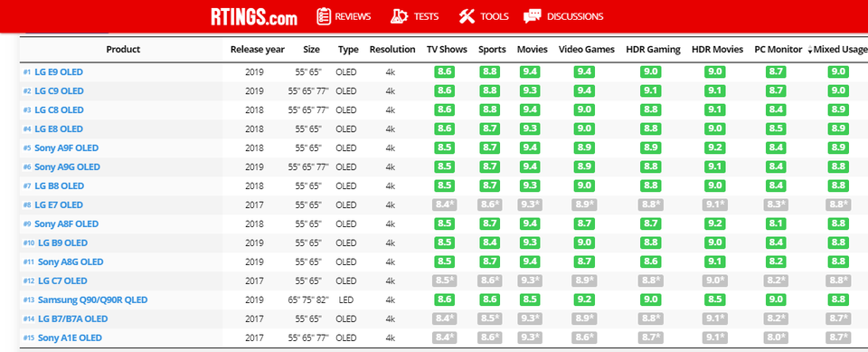Sort table by Movies column header

tap(533, 50)
